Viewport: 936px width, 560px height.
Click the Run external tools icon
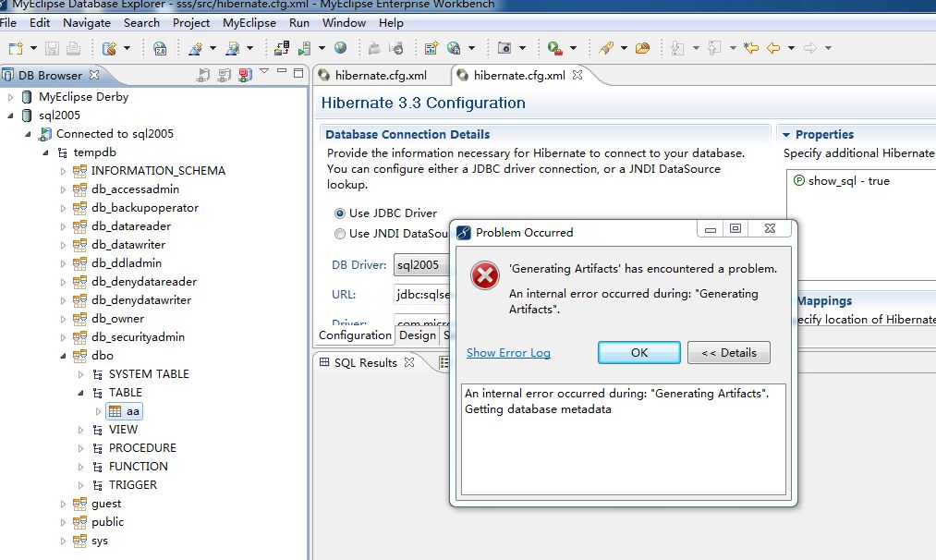coord(554,48)
